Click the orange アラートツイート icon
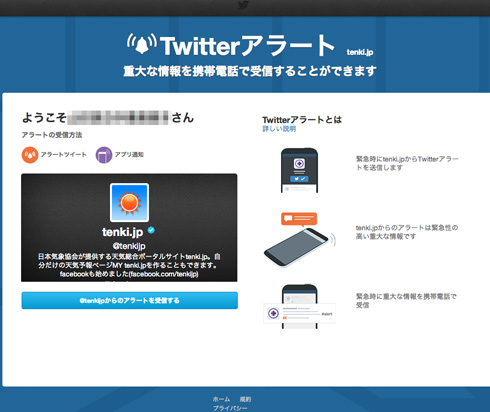This screenshot has width=490, height=412. click(x=30, y=155)
